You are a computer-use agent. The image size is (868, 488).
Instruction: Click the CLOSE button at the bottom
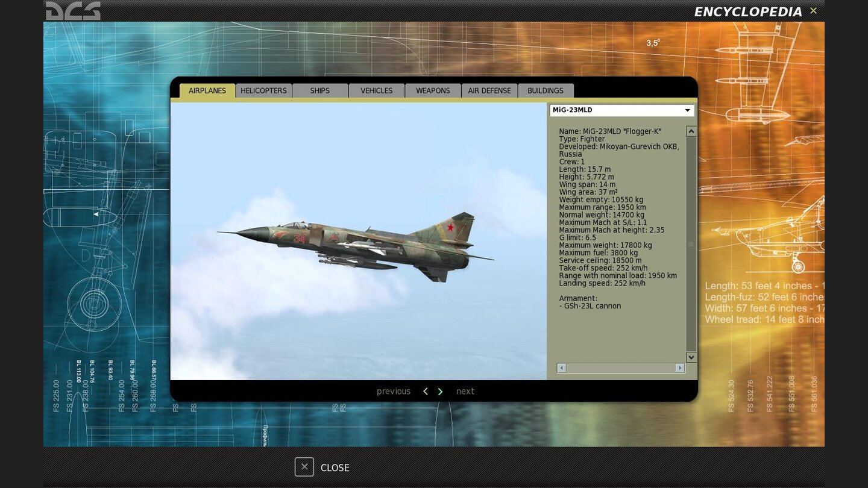point(322,468)
